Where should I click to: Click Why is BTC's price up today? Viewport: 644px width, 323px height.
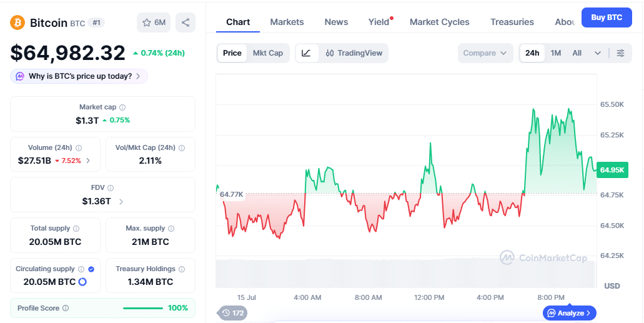(x=79, y=76)
